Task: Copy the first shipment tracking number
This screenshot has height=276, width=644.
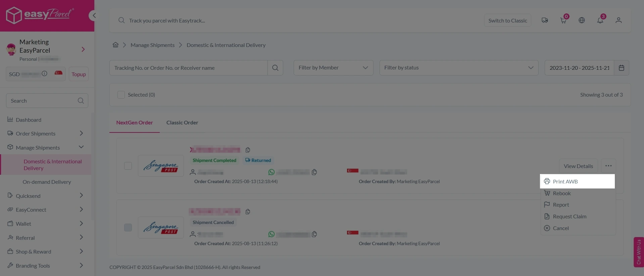Action: coord(248,150)
